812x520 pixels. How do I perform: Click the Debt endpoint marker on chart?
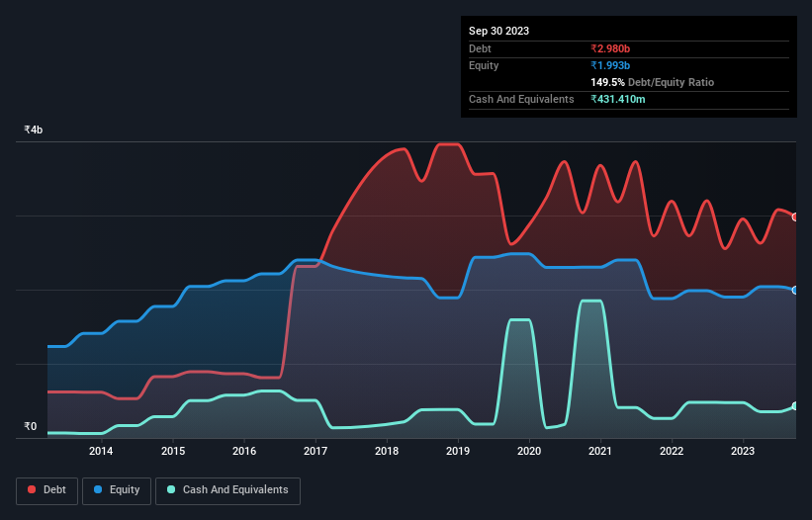[795, 217]
